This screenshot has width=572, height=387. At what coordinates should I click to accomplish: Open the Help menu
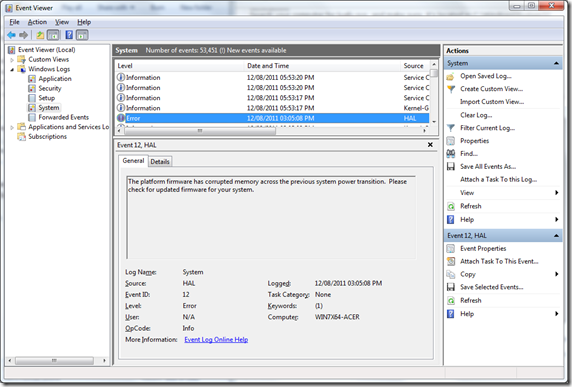pos(84,22)
